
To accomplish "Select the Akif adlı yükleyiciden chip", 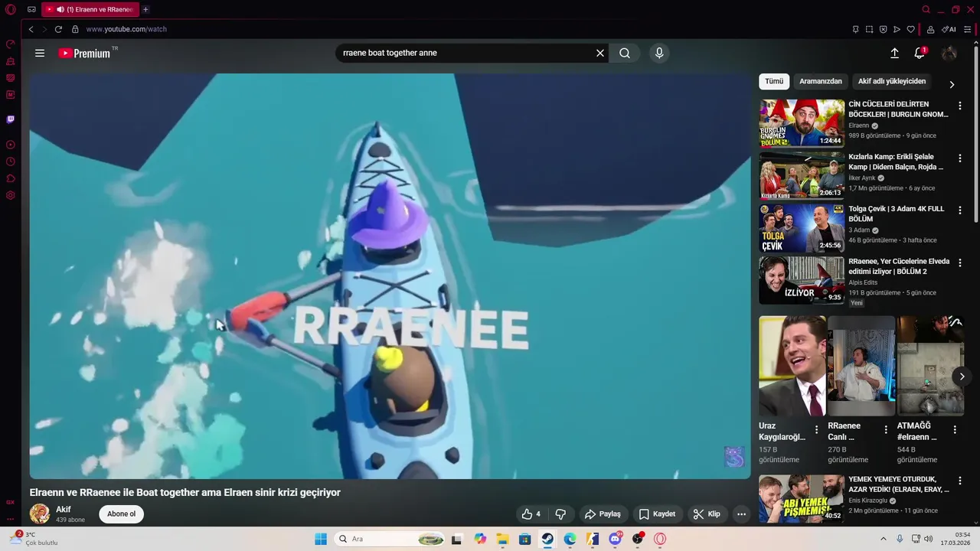I will [x=892, y=81].
